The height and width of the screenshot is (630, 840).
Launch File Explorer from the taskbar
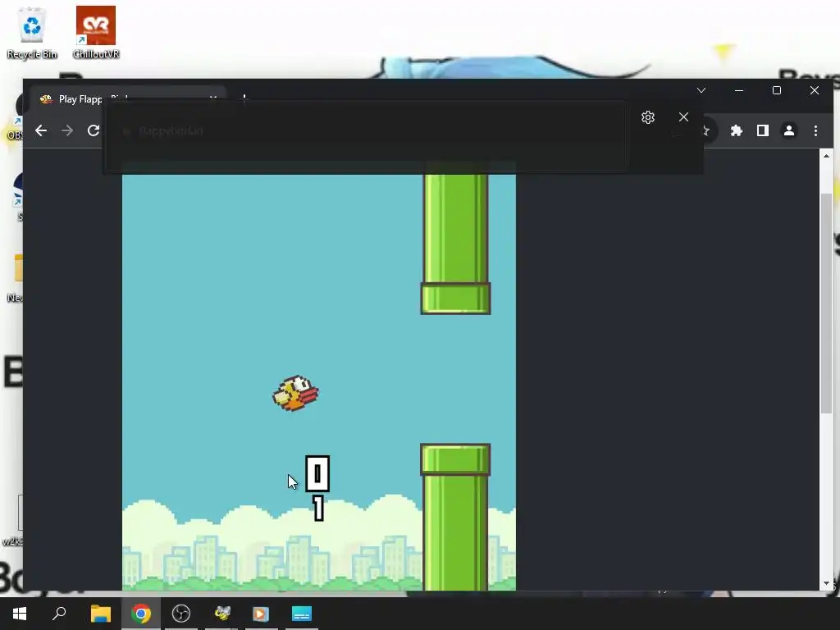[x=101, y=614]
